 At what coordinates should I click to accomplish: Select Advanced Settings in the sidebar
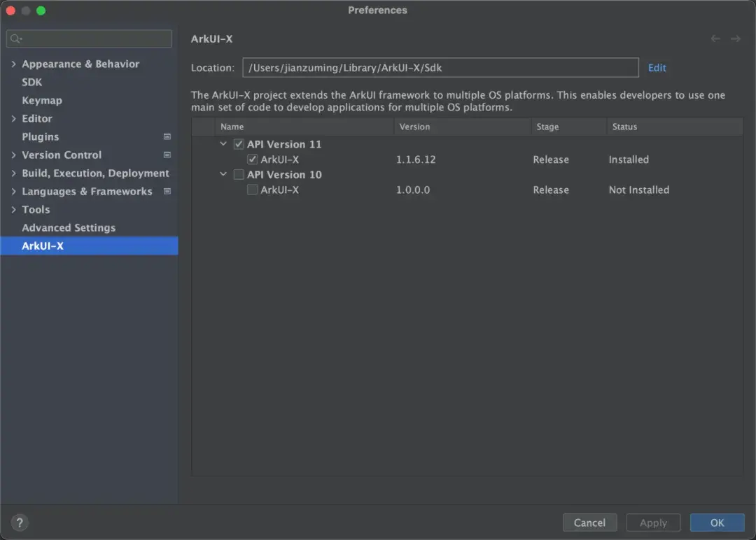click(x=69, y=227)
